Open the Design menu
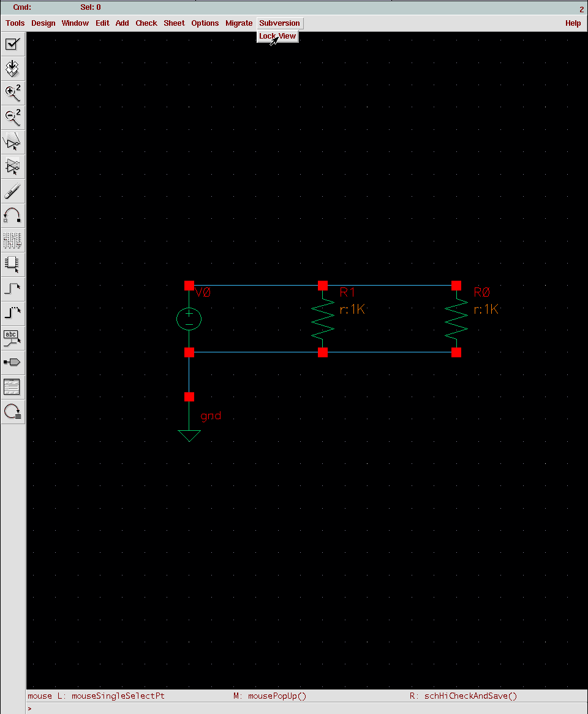588x714 pixels. [x=43, y=23]
